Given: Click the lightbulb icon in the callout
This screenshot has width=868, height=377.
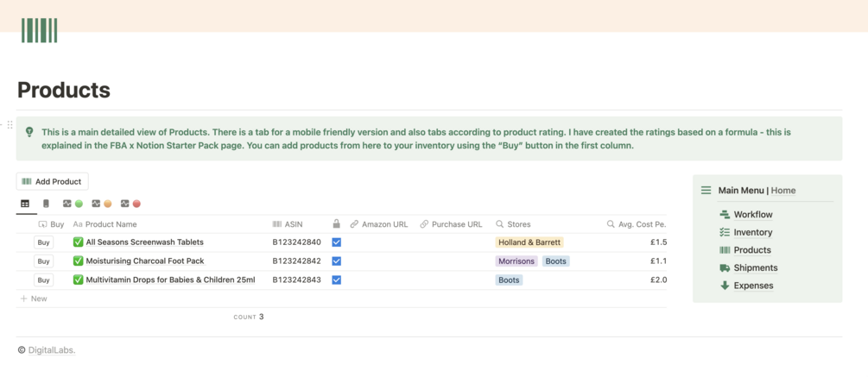Looking at the screenshot, I should (x=29, y=133).
